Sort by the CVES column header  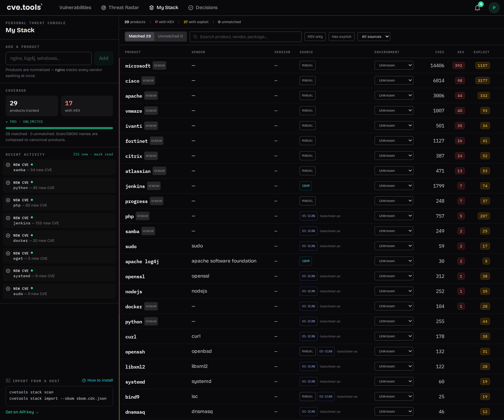coord(439,52)
